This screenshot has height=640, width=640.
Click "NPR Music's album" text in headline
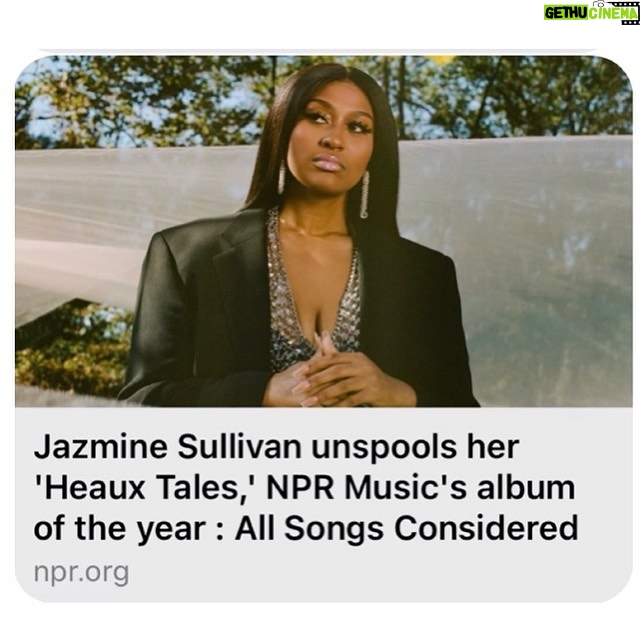click(421, 487)
